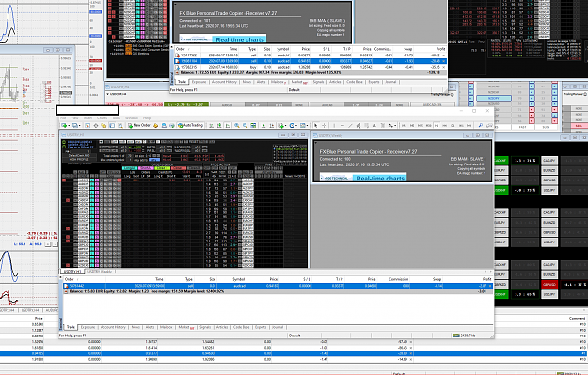Select the first sell order row in top terminal

tap(310, 55)
